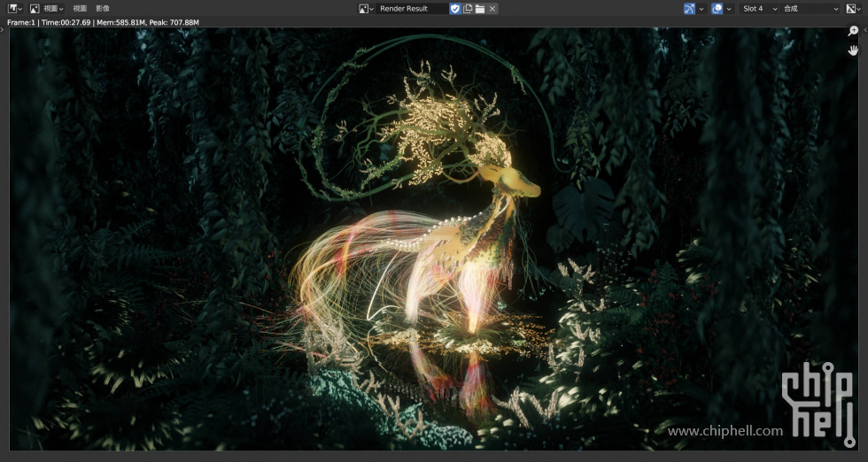Open the 影像 Image menu
868x462 pixels.
pyautogui.click(x=103, y=8)
